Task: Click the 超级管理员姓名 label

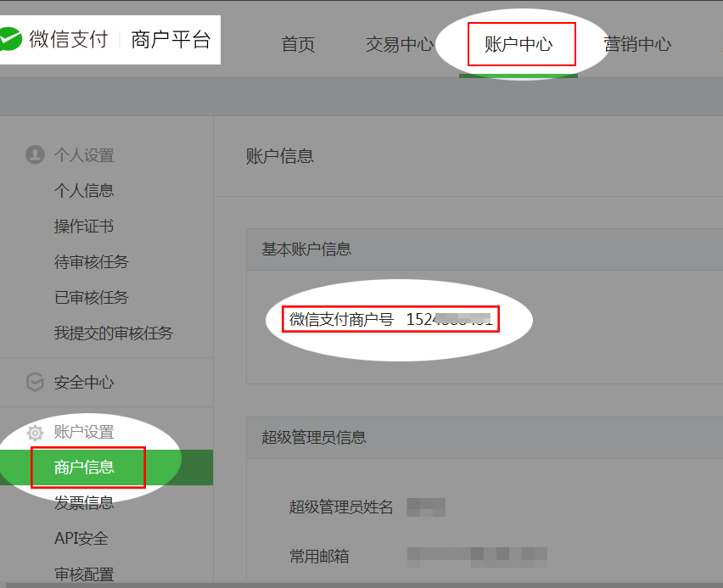Action: pyautogui.click(x=341, y=507)
